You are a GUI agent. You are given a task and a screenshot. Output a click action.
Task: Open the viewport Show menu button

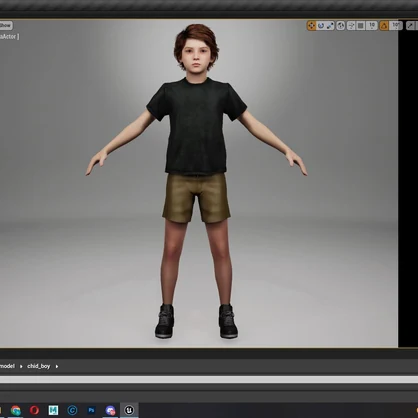click(x=5, y=25)
